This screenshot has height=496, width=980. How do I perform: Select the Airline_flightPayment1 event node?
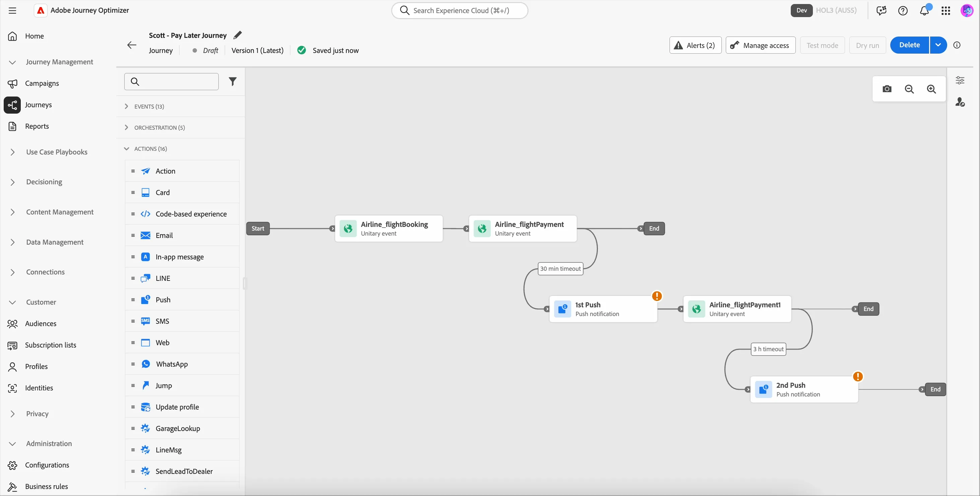[737, 309]
